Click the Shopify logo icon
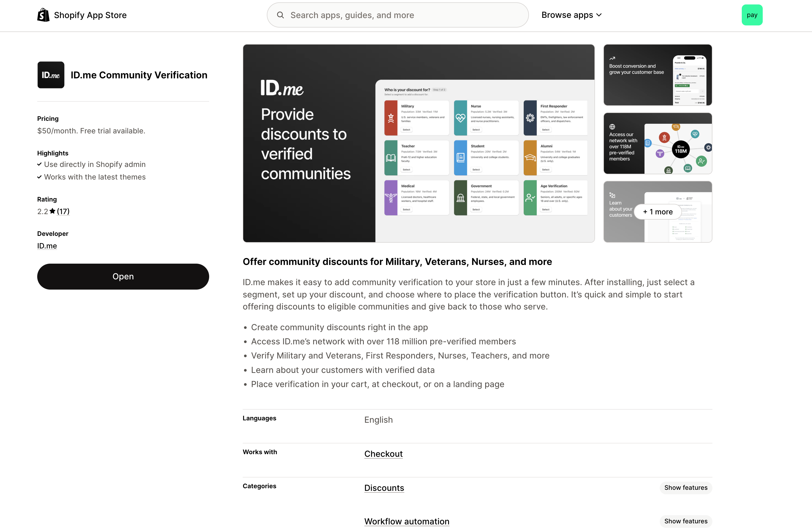 coord(43,15)
